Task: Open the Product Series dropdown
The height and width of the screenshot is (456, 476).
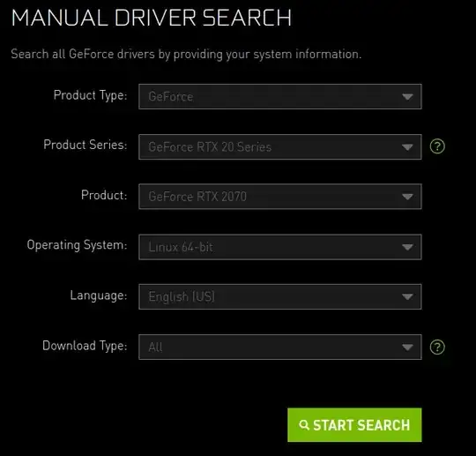Action: 280,146
